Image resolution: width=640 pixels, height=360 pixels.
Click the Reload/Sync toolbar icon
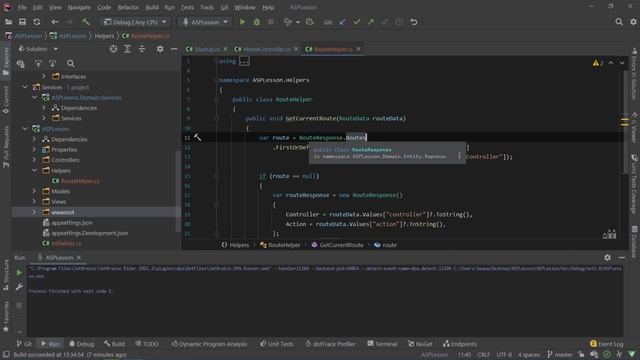coord(37,22)
